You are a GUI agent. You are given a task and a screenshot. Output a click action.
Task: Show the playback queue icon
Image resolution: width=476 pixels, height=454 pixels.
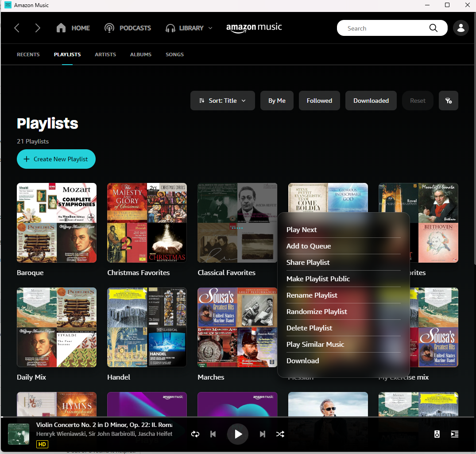pyautogui.click(x=454, y=434)
